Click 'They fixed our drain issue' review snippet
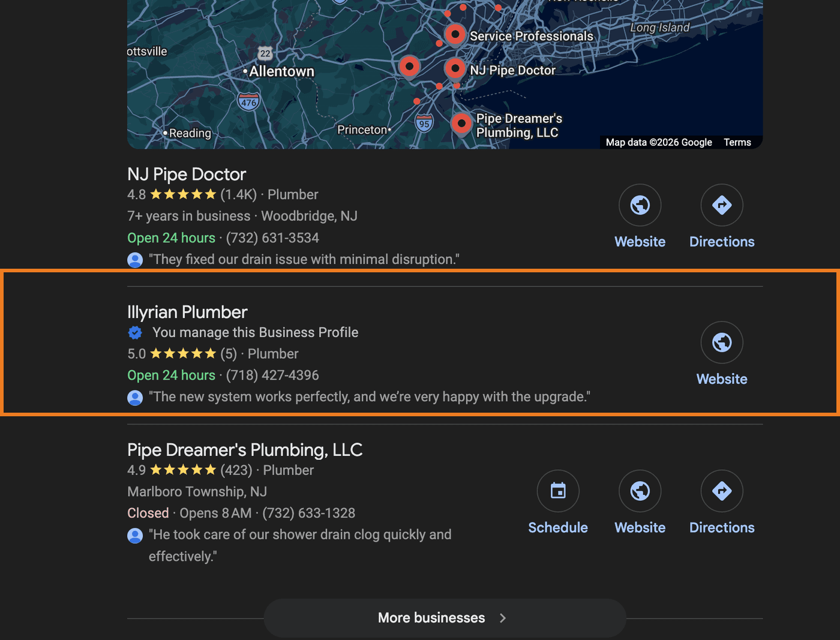This screenshot has width=840, height=640. click(x=304, y=260)
